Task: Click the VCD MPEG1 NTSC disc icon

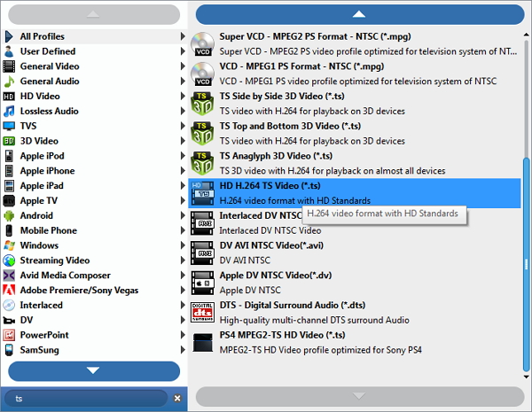Action: [202, 74]
